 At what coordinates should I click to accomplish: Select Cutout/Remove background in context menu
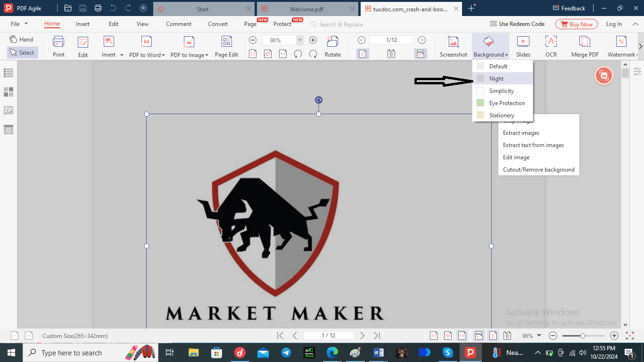click(x=539, y=170)
